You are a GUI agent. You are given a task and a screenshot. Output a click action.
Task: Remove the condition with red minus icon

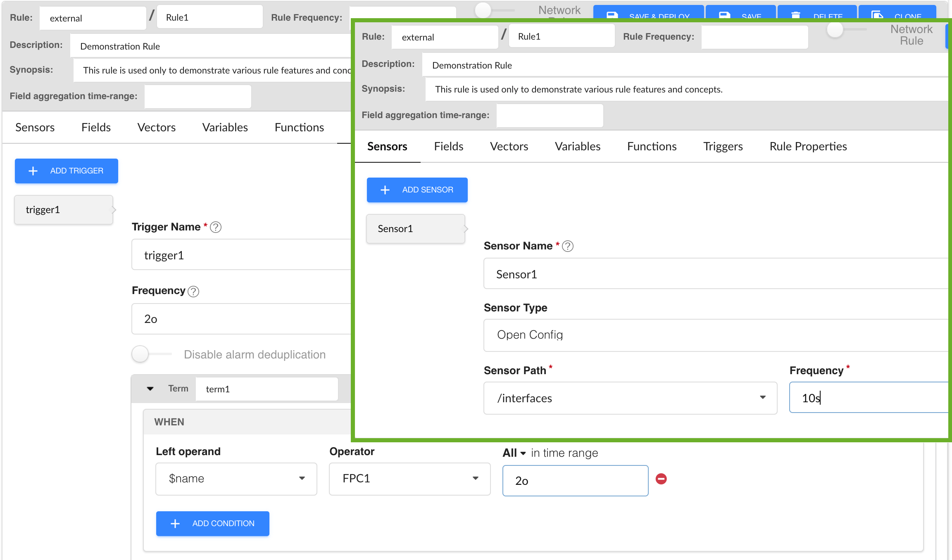(661, 479)
